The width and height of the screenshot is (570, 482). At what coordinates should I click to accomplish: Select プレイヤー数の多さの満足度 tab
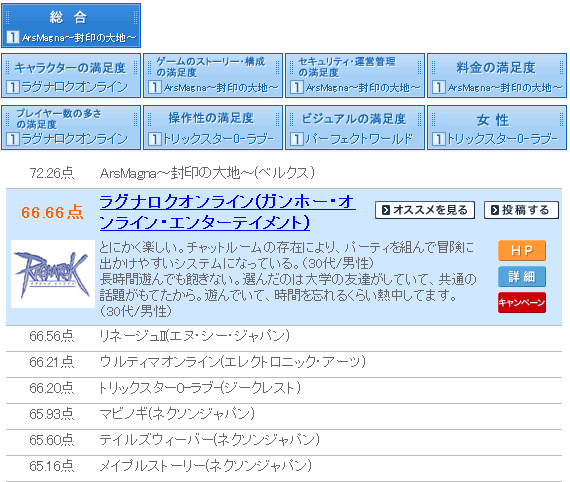point(71,128)
